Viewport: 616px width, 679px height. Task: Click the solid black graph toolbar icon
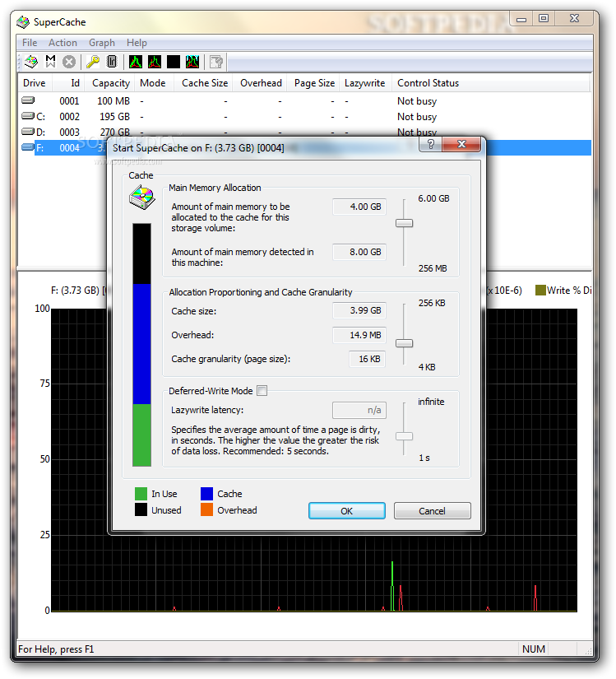click(x=174, y=62)
